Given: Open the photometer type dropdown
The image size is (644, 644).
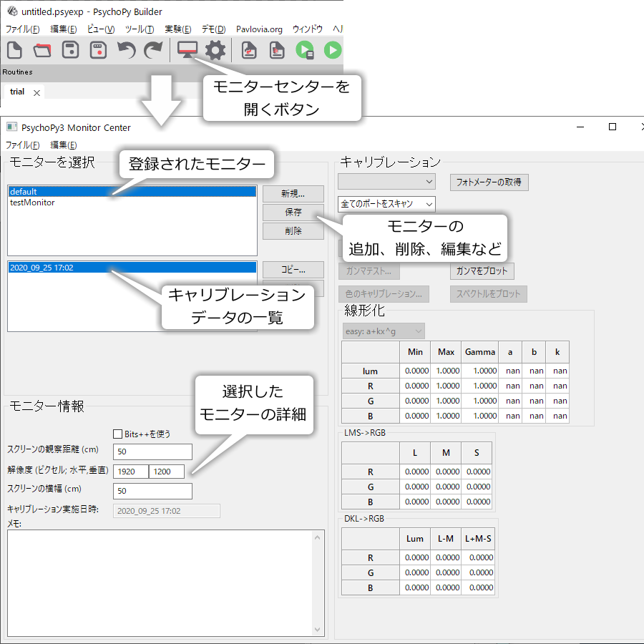Looking at the screenshot, I should click(386, 182).
